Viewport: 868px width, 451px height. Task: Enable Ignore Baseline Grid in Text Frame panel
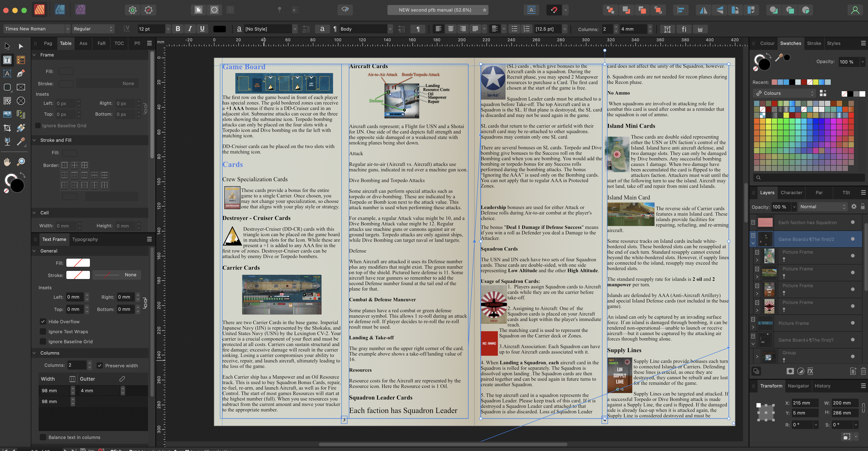pos(43,341)
